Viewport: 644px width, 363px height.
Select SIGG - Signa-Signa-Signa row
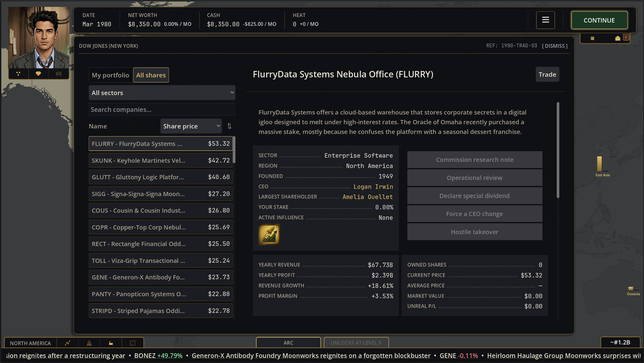(161, 194)
